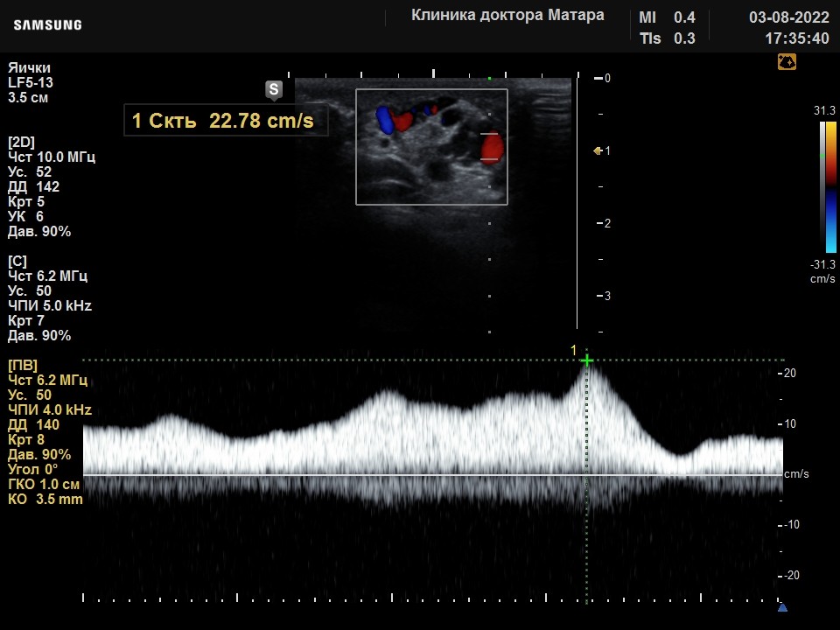Click the LF5-13 probe name
Viewport: 840px width, 630px height.
click(x=31, y=82)
